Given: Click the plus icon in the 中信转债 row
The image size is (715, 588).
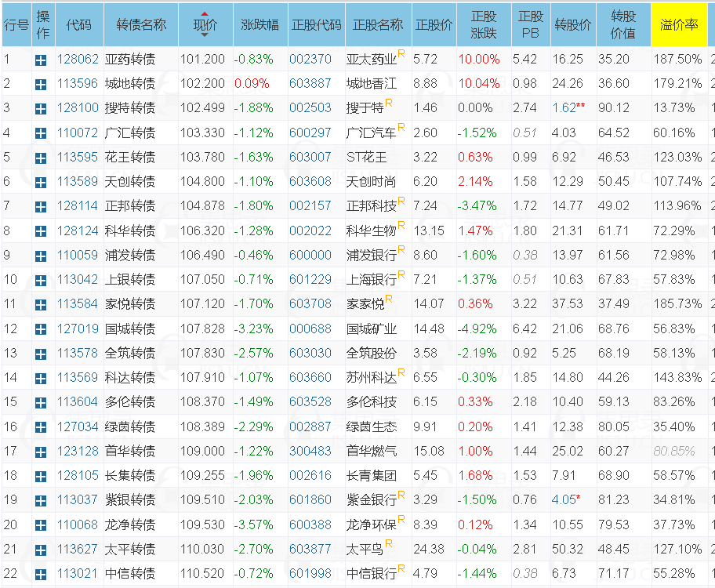Looking at the screenshot, I should 41,575.
